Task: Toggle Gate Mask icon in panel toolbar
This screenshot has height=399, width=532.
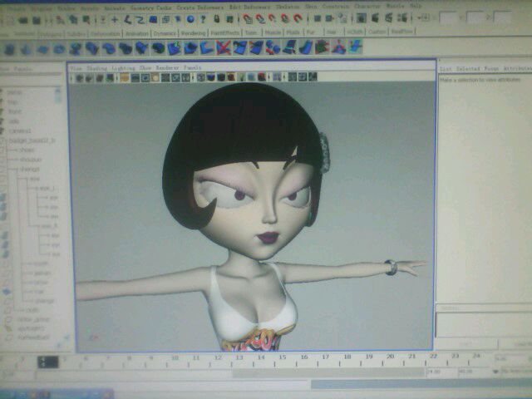Action: [155, 77]
